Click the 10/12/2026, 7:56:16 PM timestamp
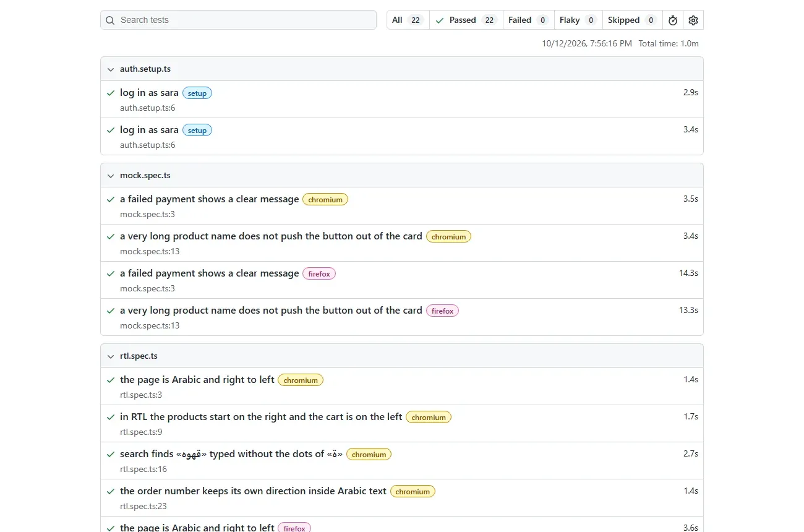 tap(587, 44)
